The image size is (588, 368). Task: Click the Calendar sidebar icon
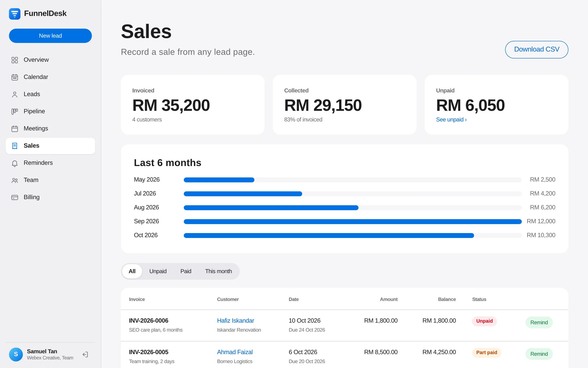15,77
